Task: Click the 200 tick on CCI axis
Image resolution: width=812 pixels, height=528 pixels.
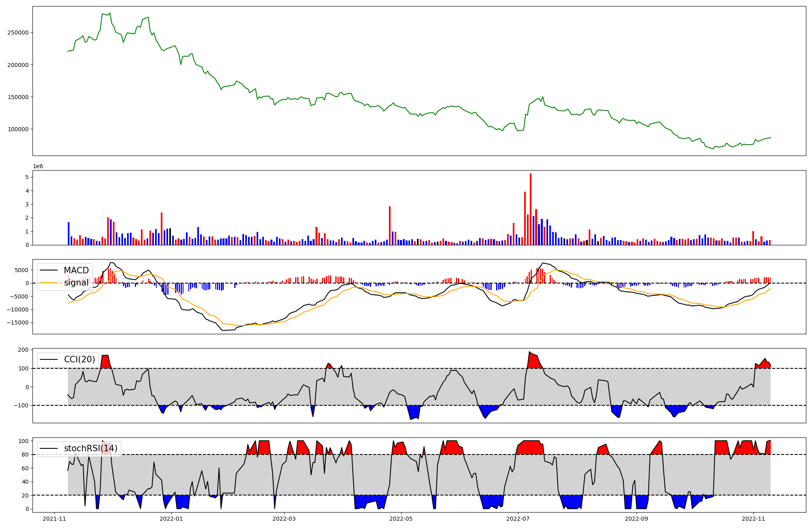Action: coord(24,350)
